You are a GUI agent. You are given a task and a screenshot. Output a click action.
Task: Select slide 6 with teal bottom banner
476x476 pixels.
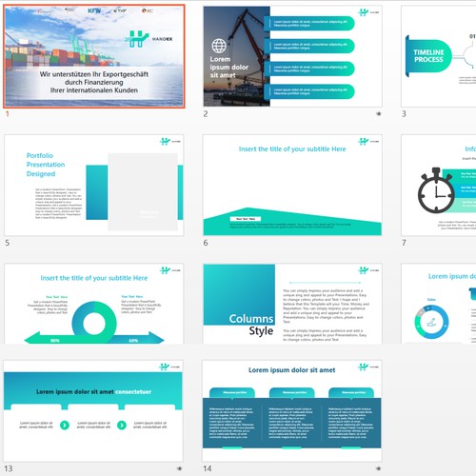(x=292, y=186)
